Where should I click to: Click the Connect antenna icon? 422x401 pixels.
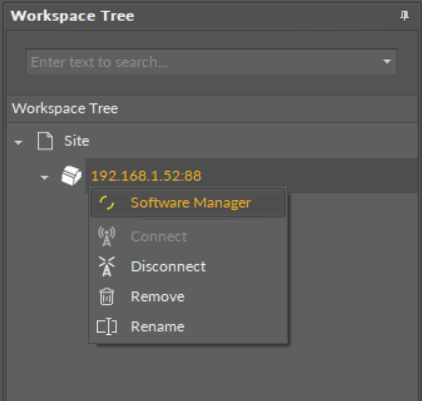pos(107,236)
